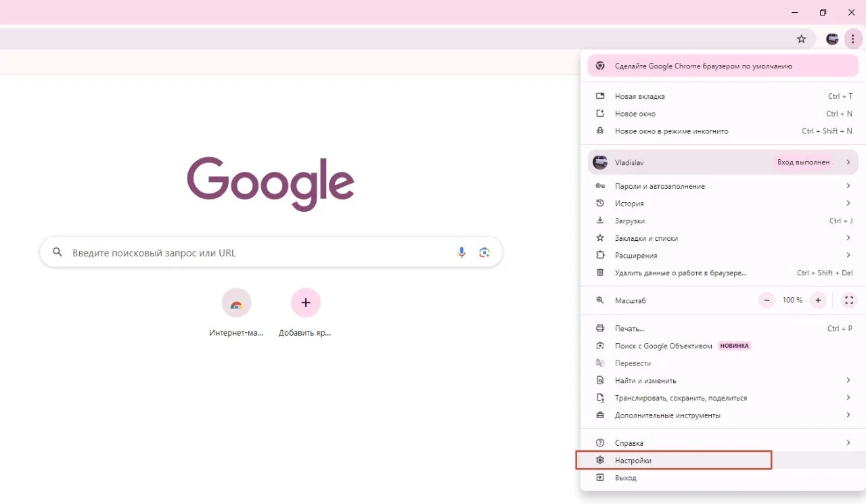The width and height of the screenshot is (866, 504).
Task: Click the НОВИНКА badge
Action: point(735,346)
